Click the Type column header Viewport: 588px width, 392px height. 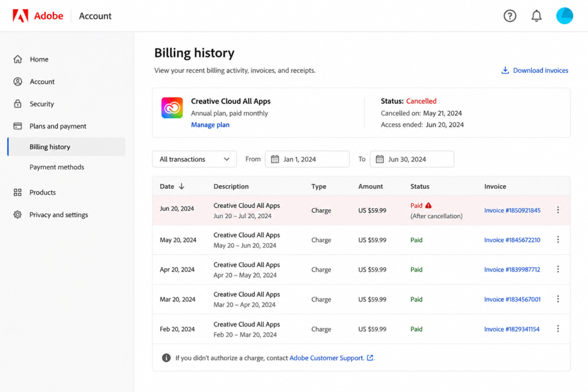[x=319, y=187]
